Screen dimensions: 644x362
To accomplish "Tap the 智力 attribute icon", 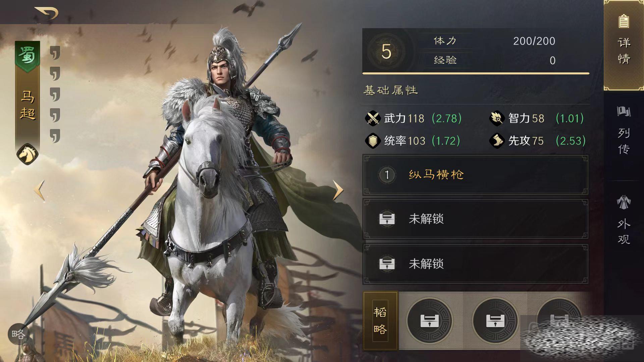I will pos(497,118).
